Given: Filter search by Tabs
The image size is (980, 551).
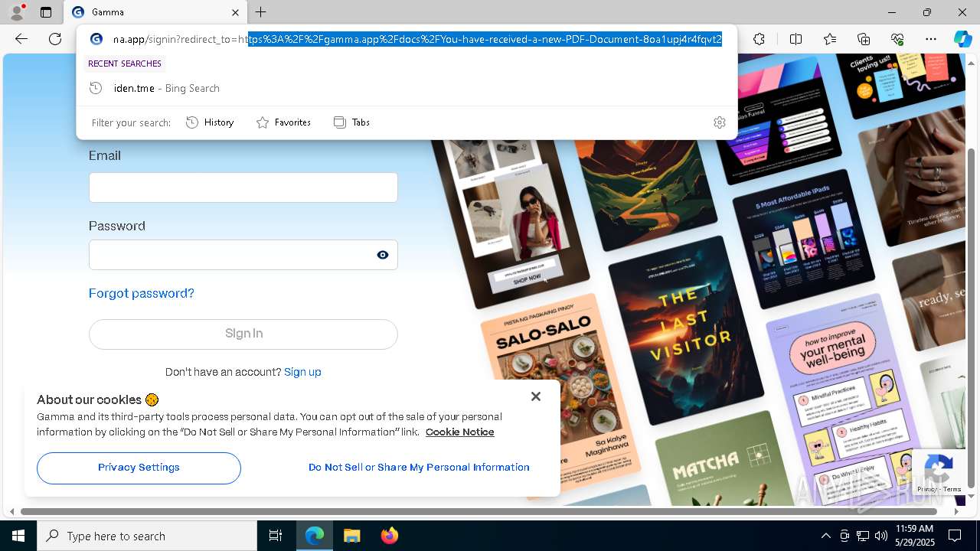Looking at the screenshot, I should pyautogui.click(x=352, y=122).
